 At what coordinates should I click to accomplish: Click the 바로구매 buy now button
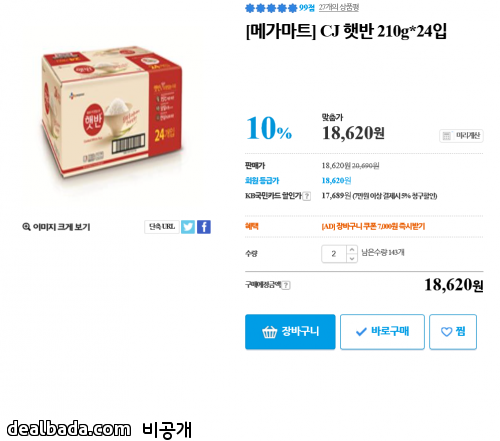coord(382,332)
